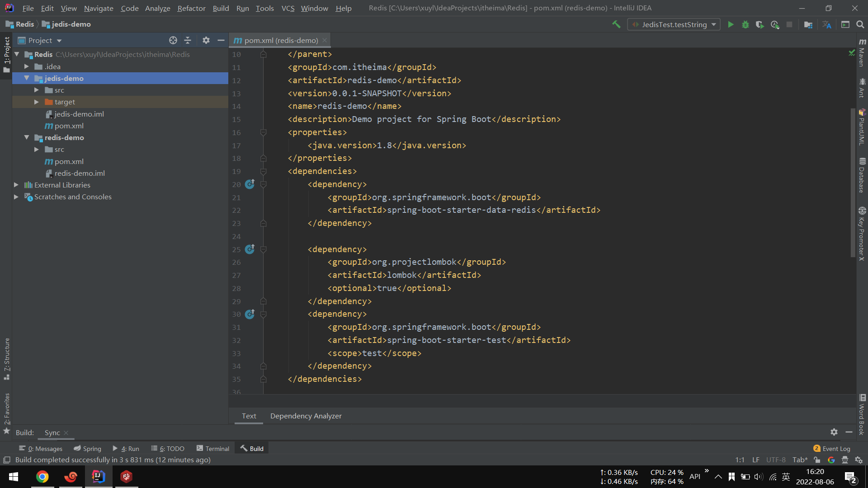Open the Windows notification center

click(x=850, y=477)
